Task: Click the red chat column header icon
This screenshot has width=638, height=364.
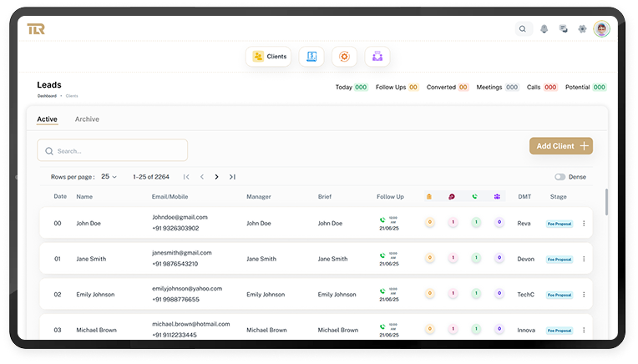Action: click(452, 197)
